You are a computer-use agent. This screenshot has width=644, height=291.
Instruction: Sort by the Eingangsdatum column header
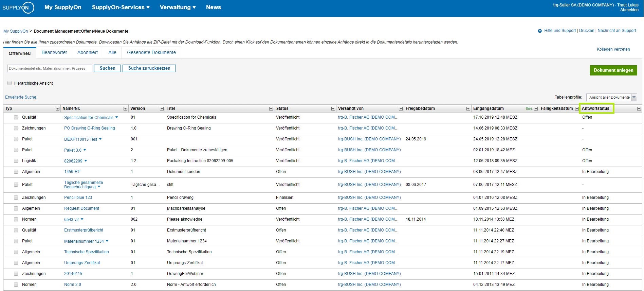pos(489,108)
